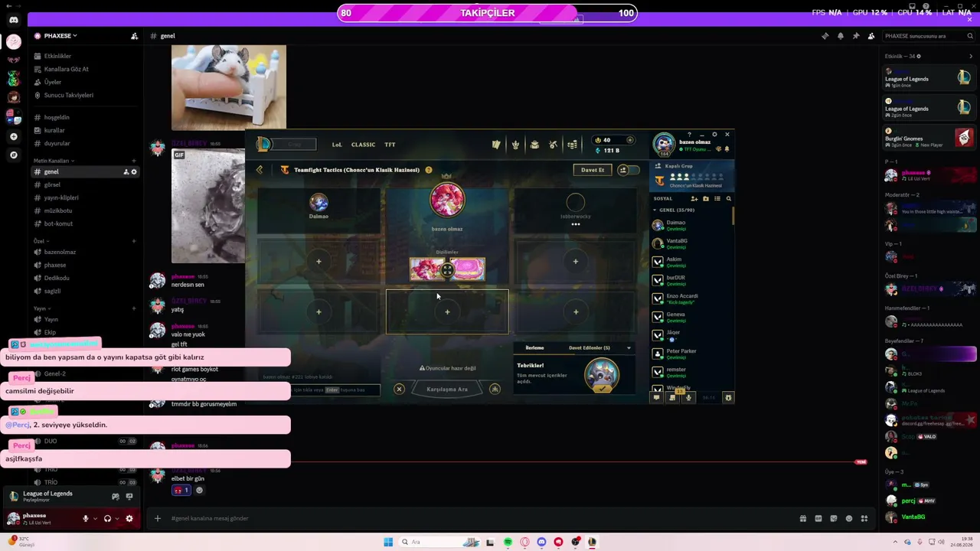Search friends in League social panel
Viewport: 980px width, 551px height.
point(728,199)
